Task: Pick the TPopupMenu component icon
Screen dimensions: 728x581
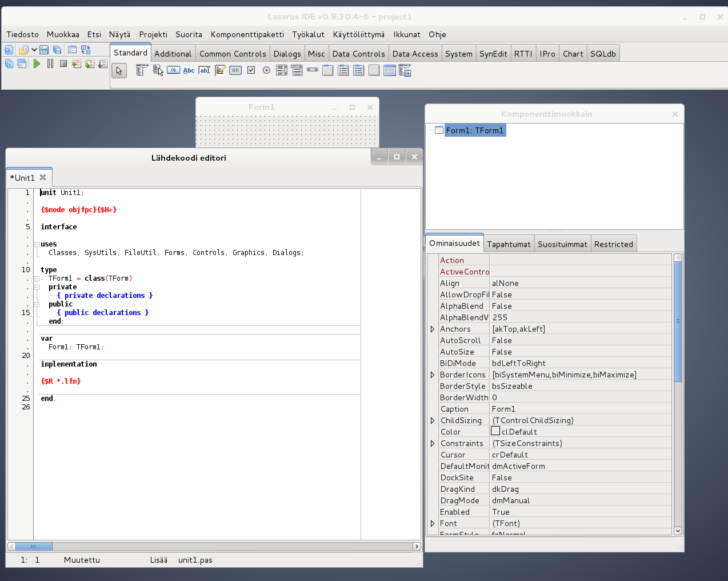Action: click(158, 70)
